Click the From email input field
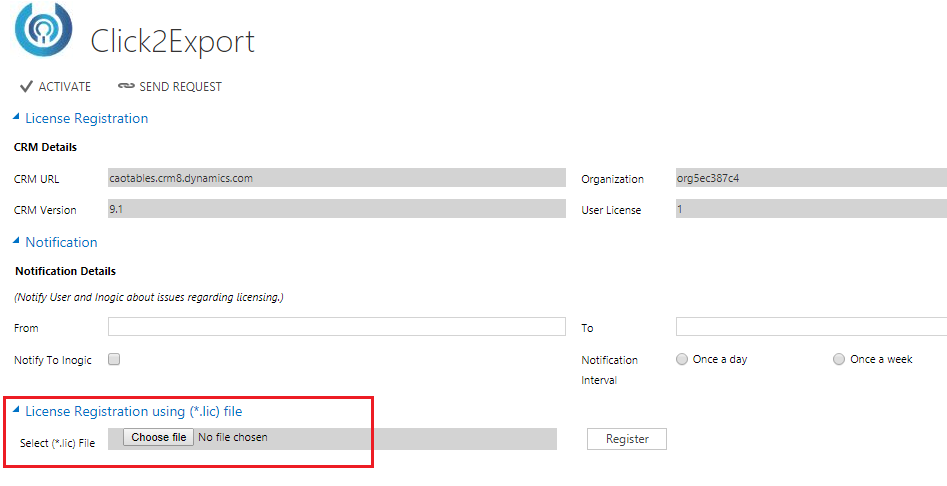Screen dimensions: 947x486 point(337,327)
